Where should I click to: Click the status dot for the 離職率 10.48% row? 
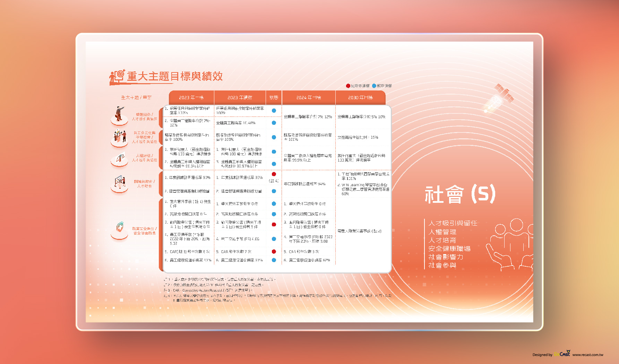click(274, 123)
